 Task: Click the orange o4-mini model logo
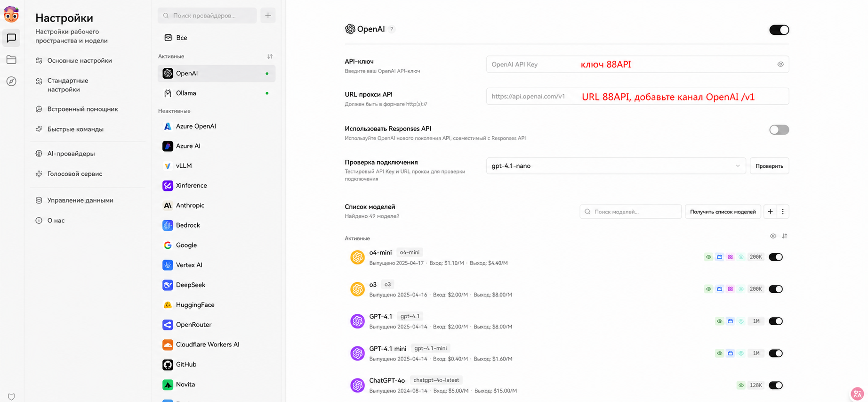357,257
